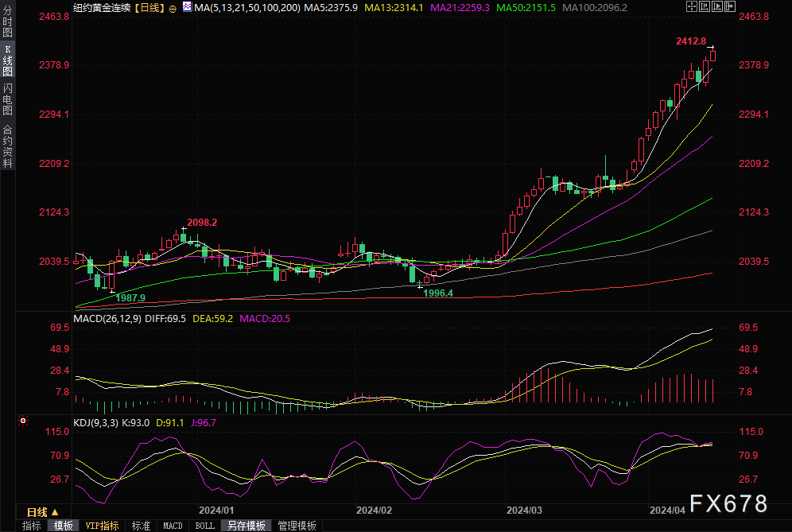
Task: Choose the 标准 template
Action: (141, 526)
